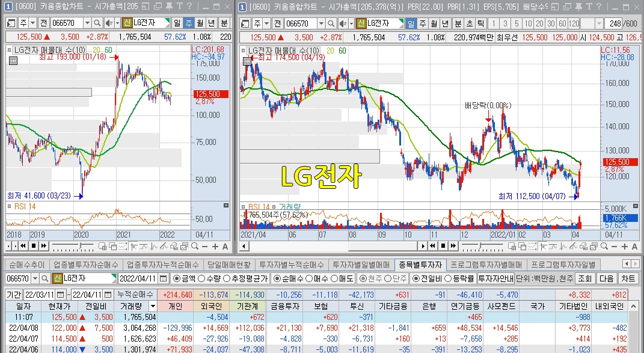Click fast-forward button under left chart
Viewport: 644px width, 353px height.
[x=43, y=246]
